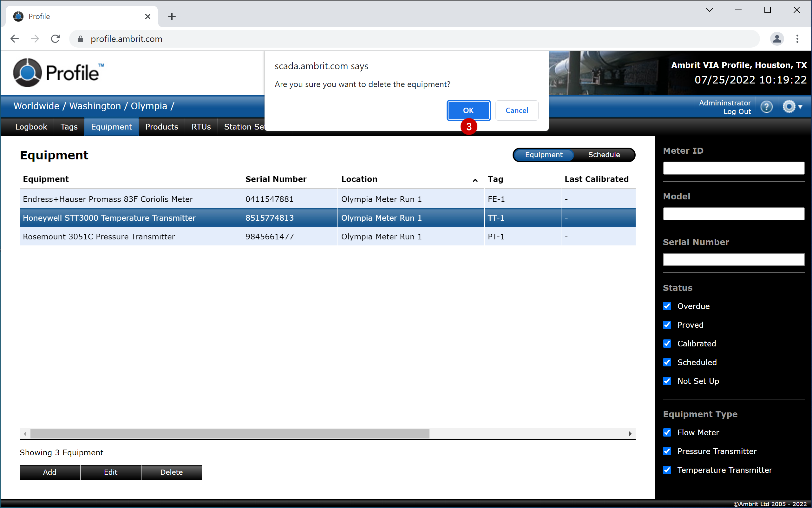Image resolution: width=812 pixels, height=508 pixels.
Task: Click the Delete equipment button
Action: [172, 472]
